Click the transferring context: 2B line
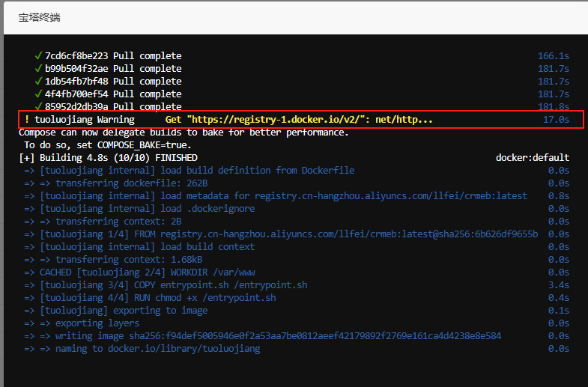Screen dimensions: 588x387 (x=103, y=222)
